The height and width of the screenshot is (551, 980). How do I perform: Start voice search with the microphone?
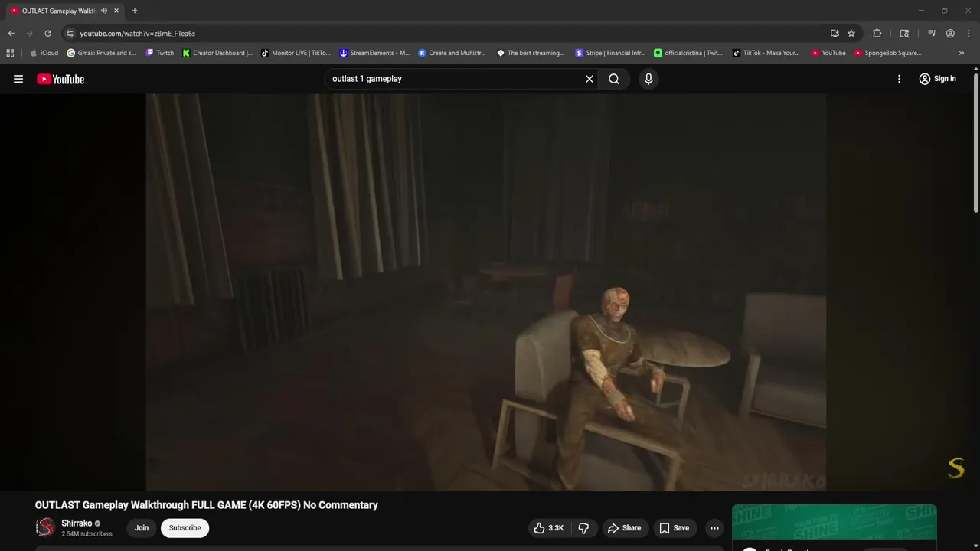648,79
